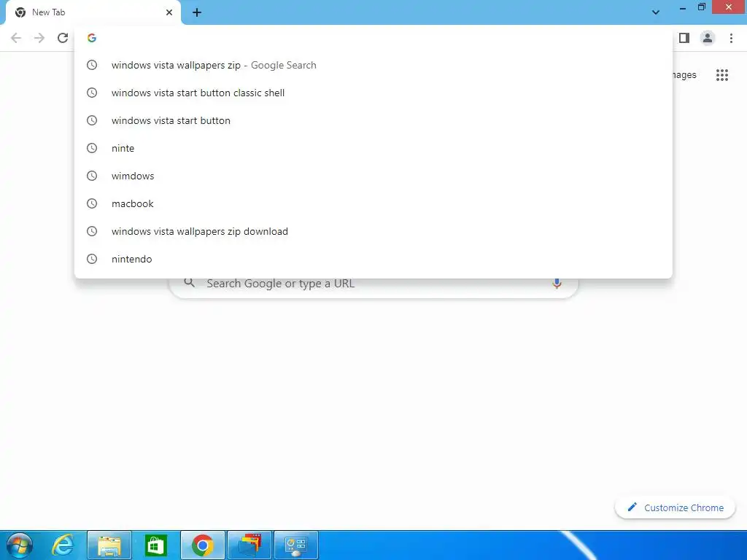
Task: Select suggestion 'windows vista wallpapers zip - Google Search'
Action: (x=373, y=65)
